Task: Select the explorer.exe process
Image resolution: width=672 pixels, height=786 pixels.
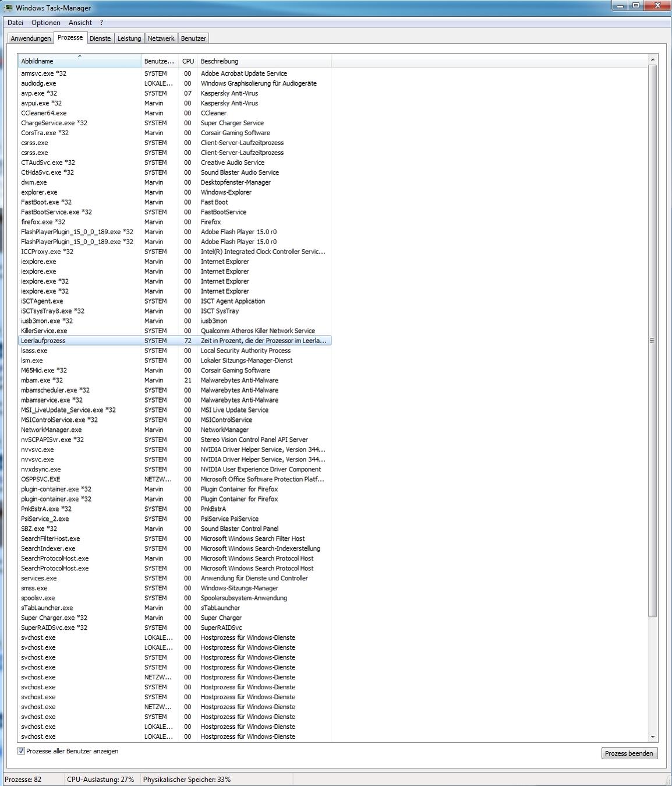Action: 175,192
